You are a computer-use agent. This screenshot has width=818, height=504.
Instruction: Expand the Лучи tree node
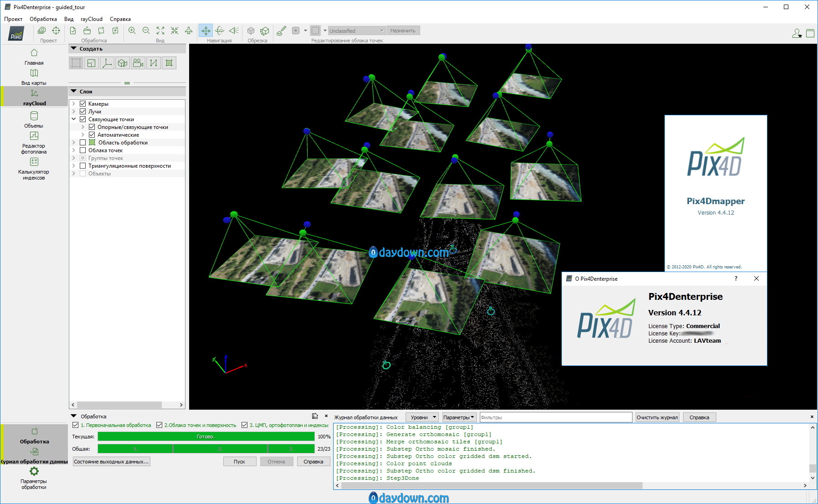(x=74, y=112)
